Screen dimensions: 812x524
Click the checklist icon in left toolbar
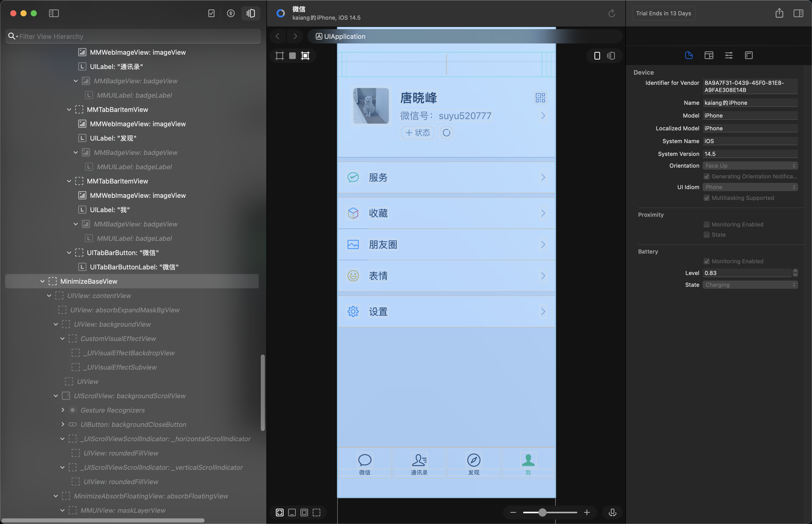211,13
